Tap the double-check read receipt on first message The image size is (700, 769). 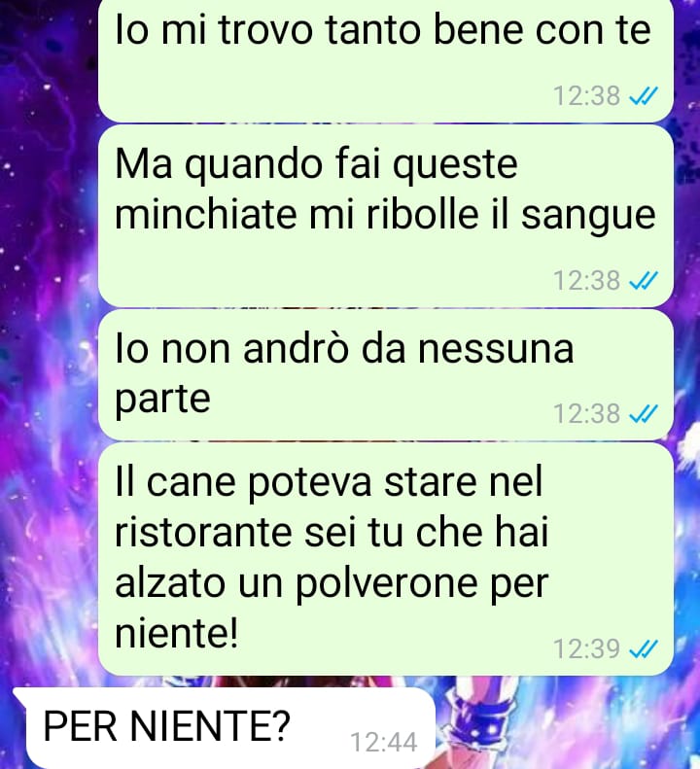tap(643, 95)
